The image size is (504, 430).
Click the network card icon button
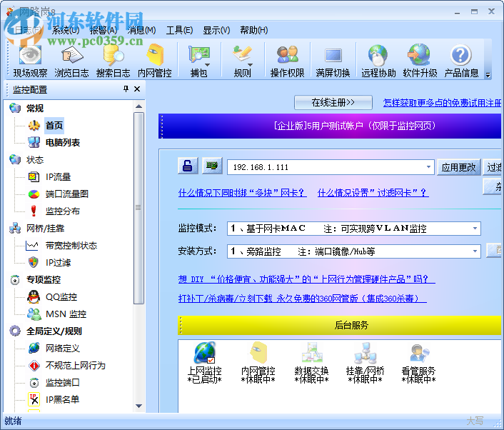(x=212, y=166)
